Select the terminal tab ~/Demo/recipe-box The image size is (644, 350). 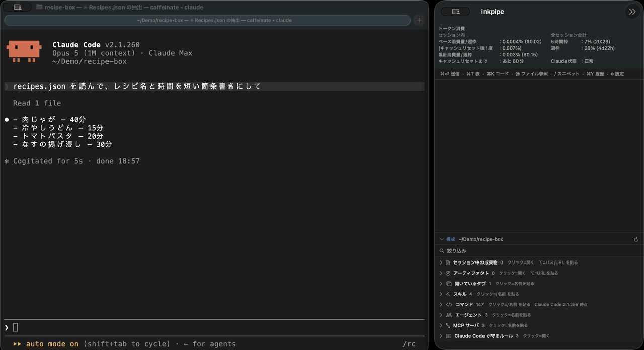[207, 20]
